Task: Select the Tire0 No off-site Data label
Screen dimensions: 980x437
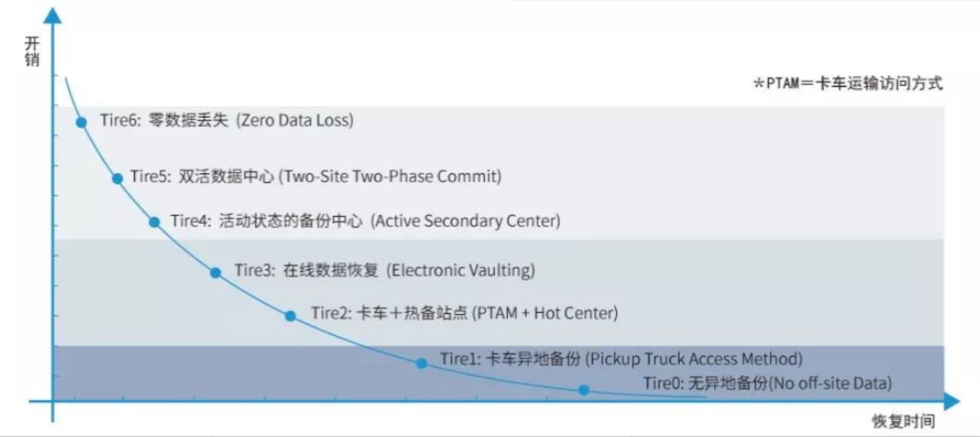Action: (x=768, y=383)
